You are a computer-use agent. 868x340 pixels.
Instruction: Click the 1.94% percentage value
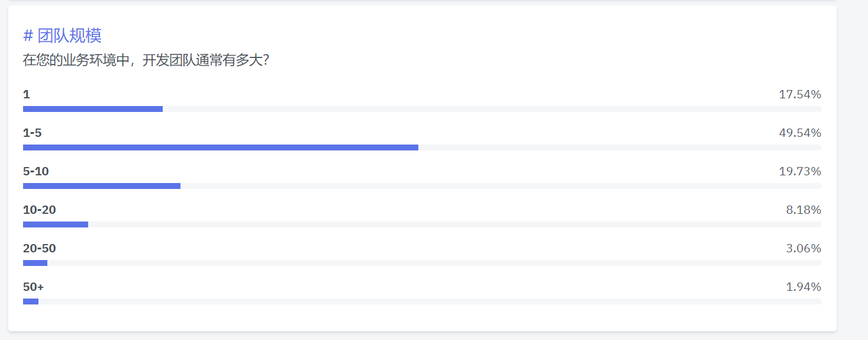(804, 287)
